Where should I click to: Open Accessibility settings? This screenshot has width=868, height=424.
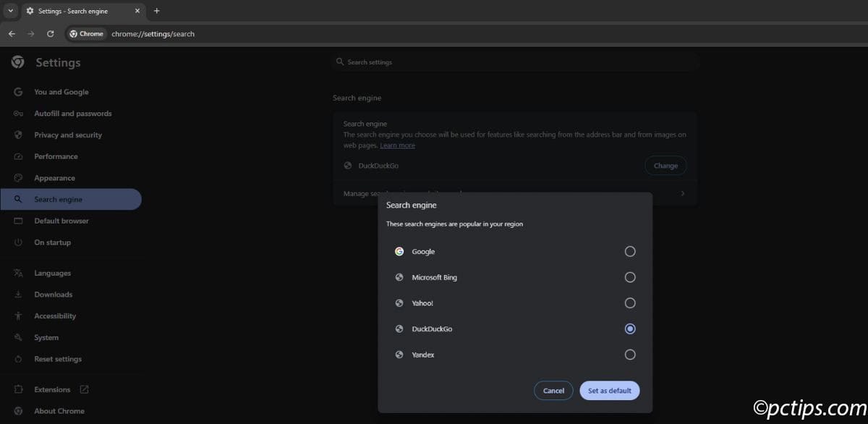point(71,316)
